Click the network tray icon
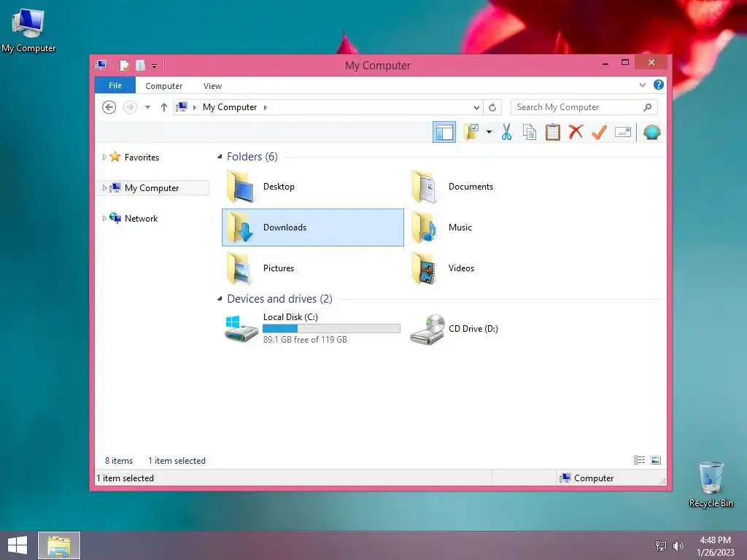 661,545
